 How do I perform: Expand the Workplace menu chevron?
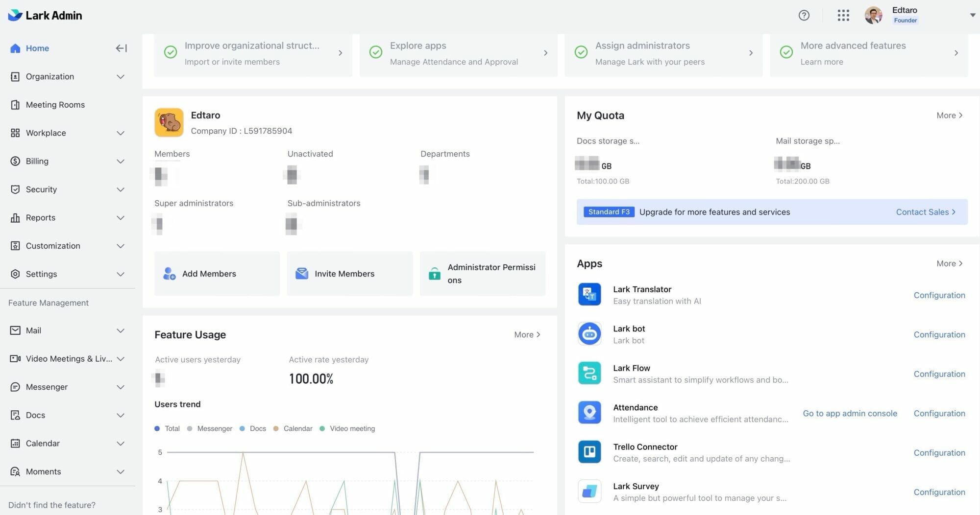(121, 133)
